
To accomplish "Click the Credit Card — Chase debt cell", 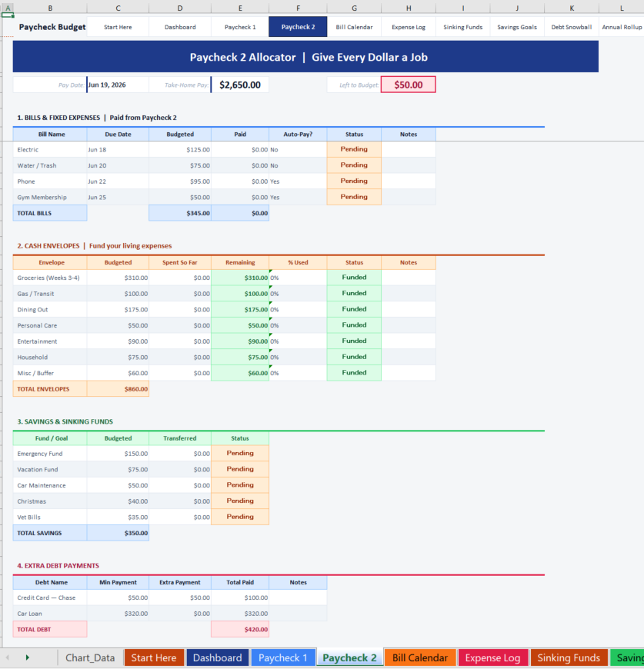I will [x=50, y=597].
